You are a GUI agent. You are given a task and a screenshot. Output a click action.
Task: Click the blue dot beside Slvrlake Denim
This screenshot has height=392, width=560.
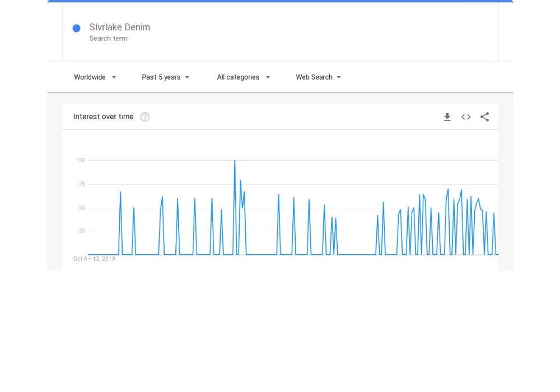coord(77,29)
